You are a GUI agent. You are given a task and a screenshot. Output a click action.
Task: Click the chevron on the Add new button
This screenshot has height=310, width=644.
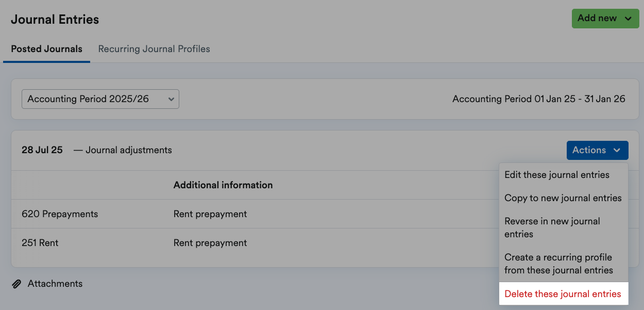coord(629,18)
